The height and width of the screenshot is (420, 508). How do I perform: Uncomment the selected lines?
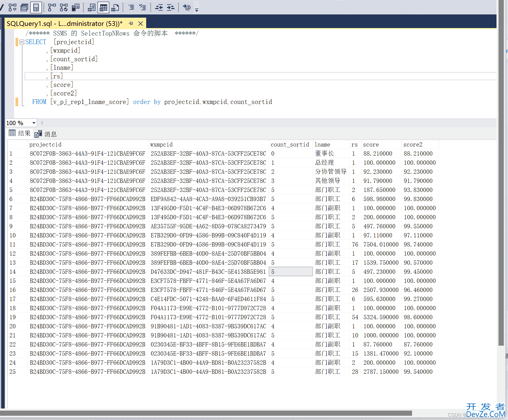[143, 7]
